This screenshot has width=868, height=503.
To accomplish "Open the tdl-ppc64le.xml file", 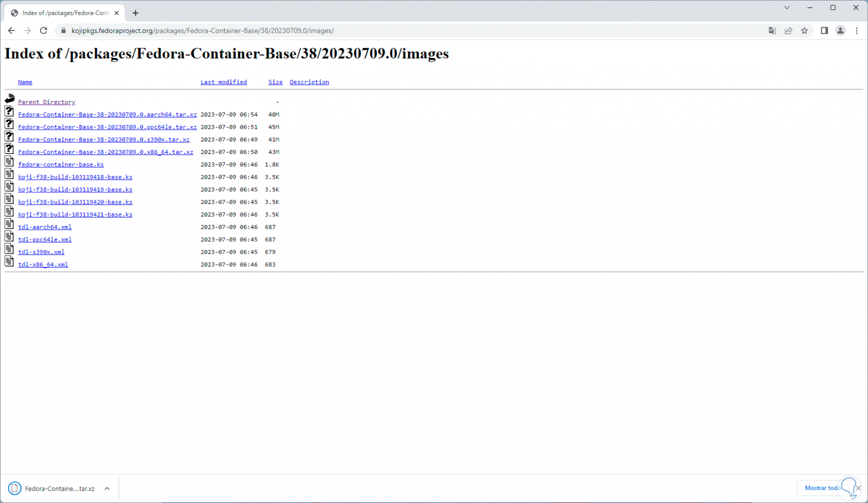I will [x=45, y=240].
